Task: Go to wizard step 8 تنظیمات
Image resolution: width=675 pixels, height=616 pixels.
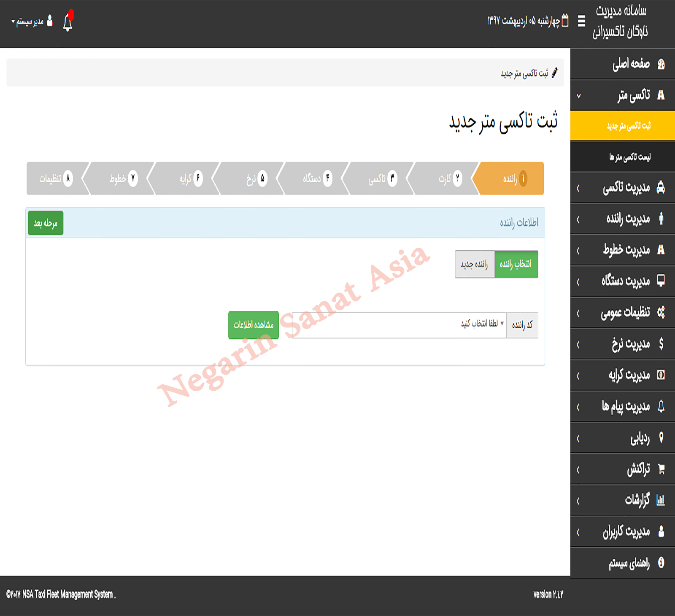Action: coord(58,178)
